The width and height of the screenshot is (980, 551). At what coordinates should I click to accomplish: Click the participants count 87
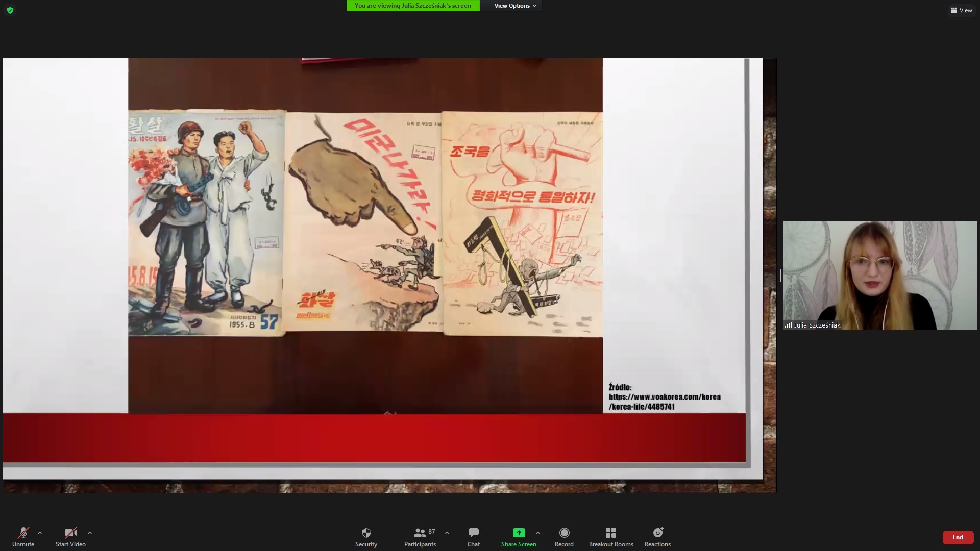pyautogui.click(x=432, y=532)
